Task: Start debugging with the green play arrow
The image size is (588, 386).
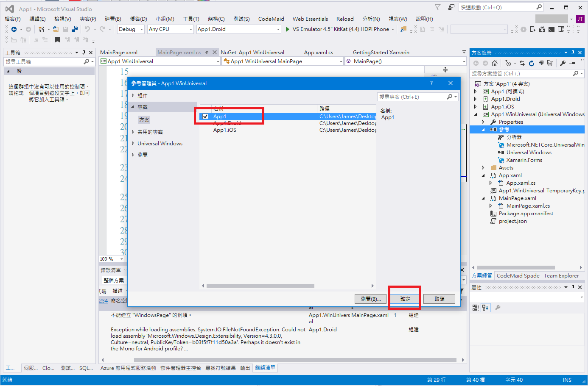Action: click(288, 29)
